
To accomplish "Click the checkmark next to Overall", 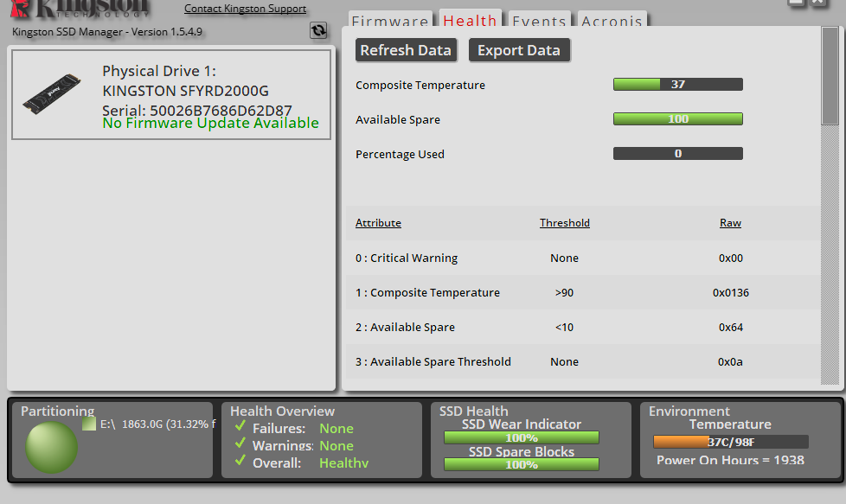I will click(x=240, y=461).
